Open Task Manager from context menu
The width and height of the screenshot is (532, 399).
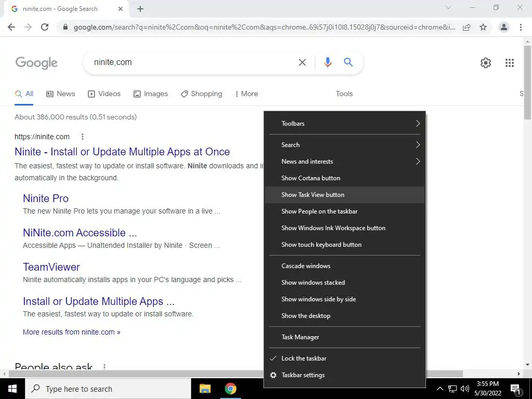coord(345,337)
